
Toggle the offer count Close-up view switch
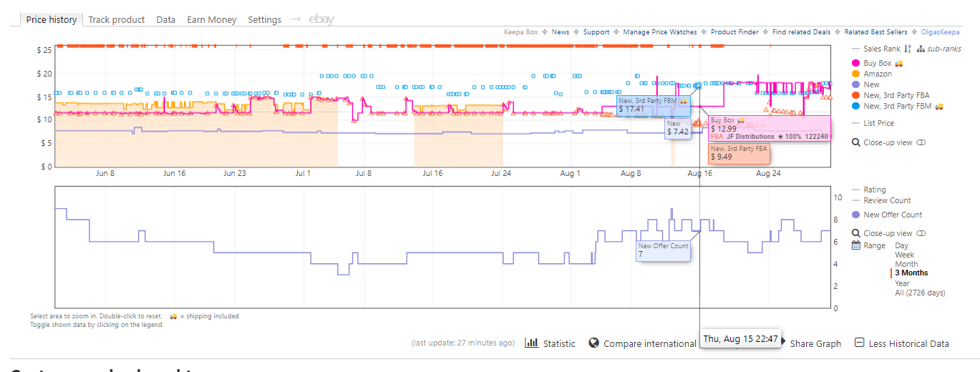[921, 233]
